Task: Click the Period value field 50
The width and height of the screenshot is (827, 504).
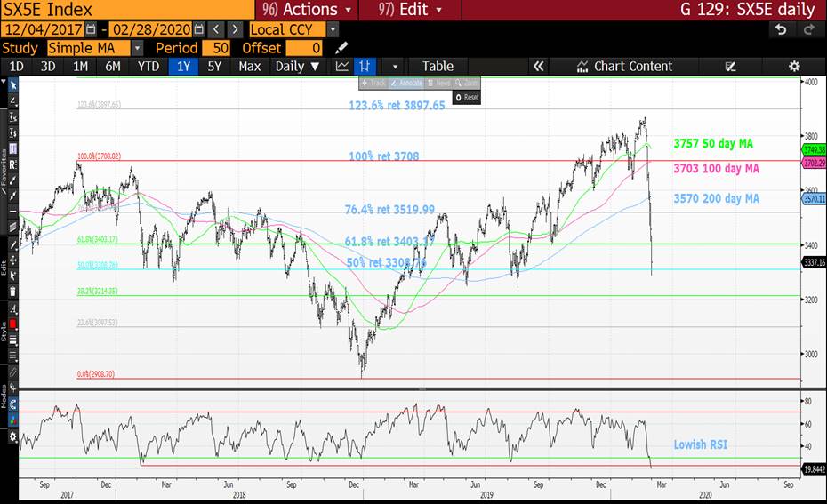Action: [x=217, y=48]
